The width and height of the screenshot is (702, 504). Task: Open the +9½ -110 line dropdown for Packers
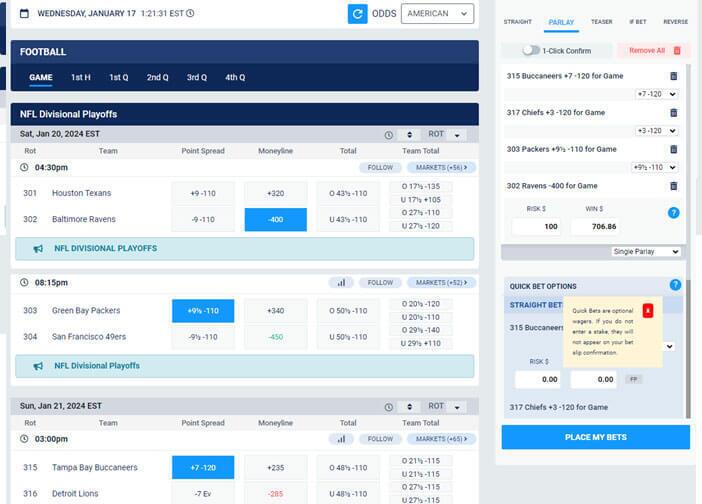tap(655, 167)
